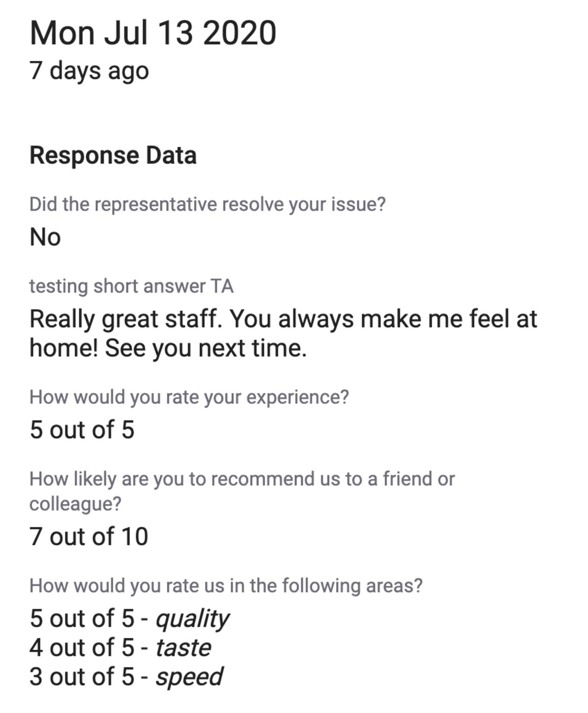Select the date heading Mon Jul 13 2020
Viewport: 588px width, 713px height.
153,33
